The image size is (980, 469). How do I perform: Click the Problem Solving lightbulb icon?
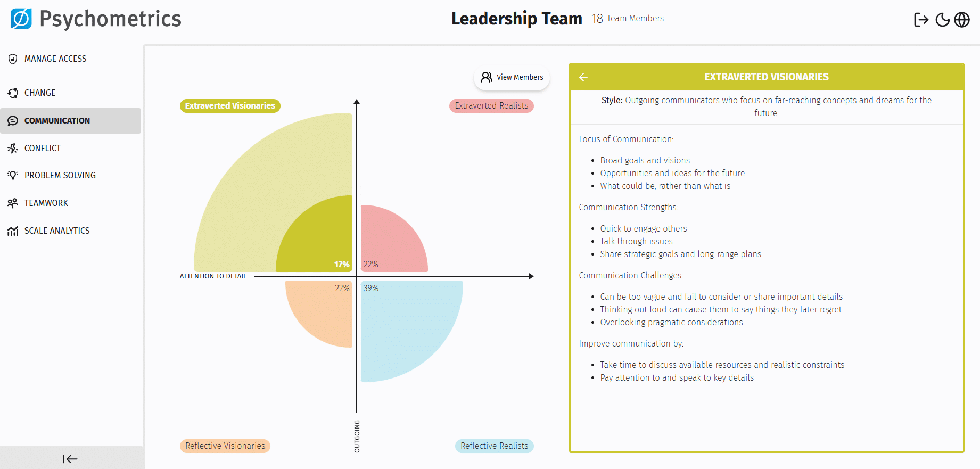[x=13, y=176]
